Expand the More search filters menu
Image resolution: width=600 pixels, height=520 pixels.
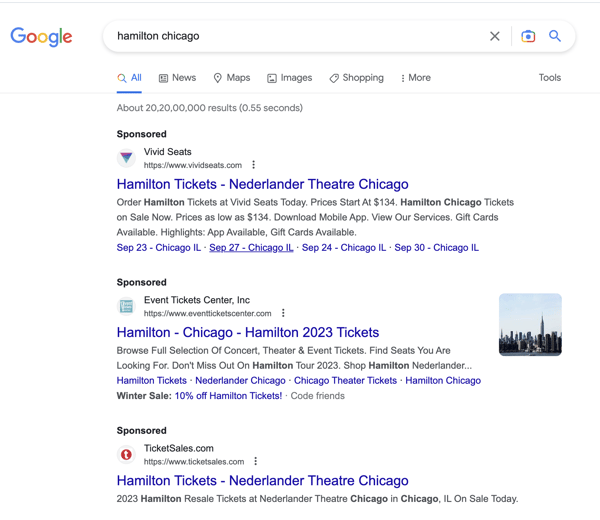point(416,78)
